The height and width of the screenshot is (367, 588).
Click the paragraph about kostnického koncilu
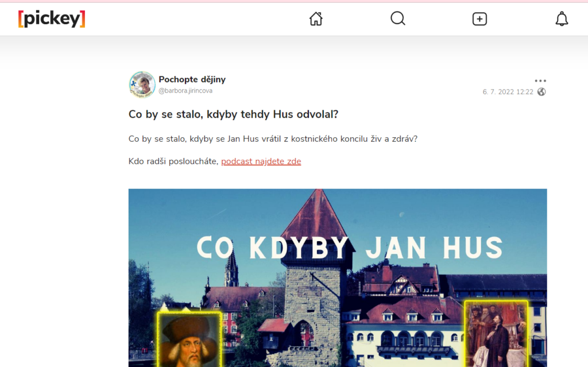(x=273, y=139)
